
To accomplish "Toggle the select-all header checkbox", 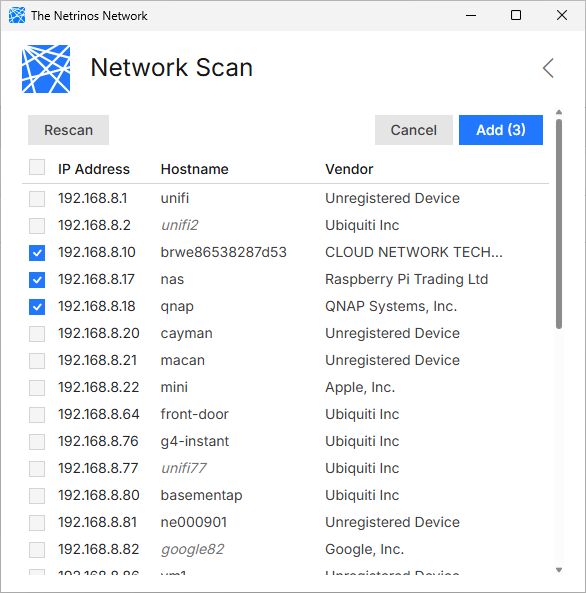I will [37, 167].
